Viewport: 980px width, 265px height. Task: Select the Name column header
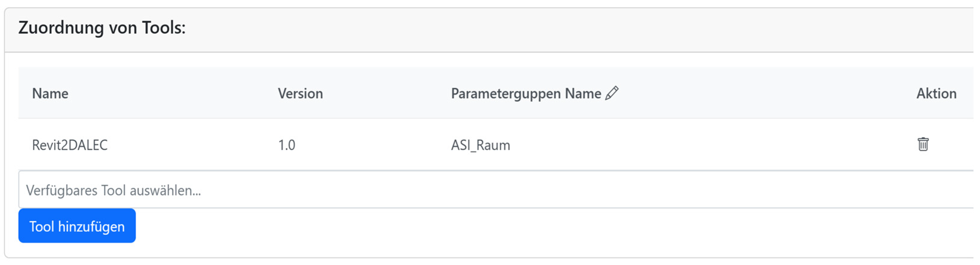click(50, 94)
